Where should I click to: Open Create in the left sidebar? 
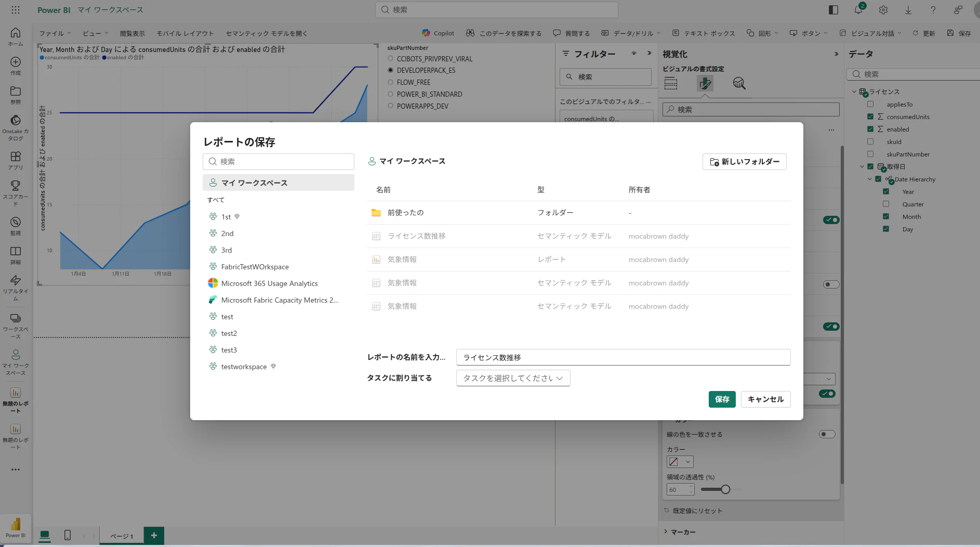click(x=16, y=66)
